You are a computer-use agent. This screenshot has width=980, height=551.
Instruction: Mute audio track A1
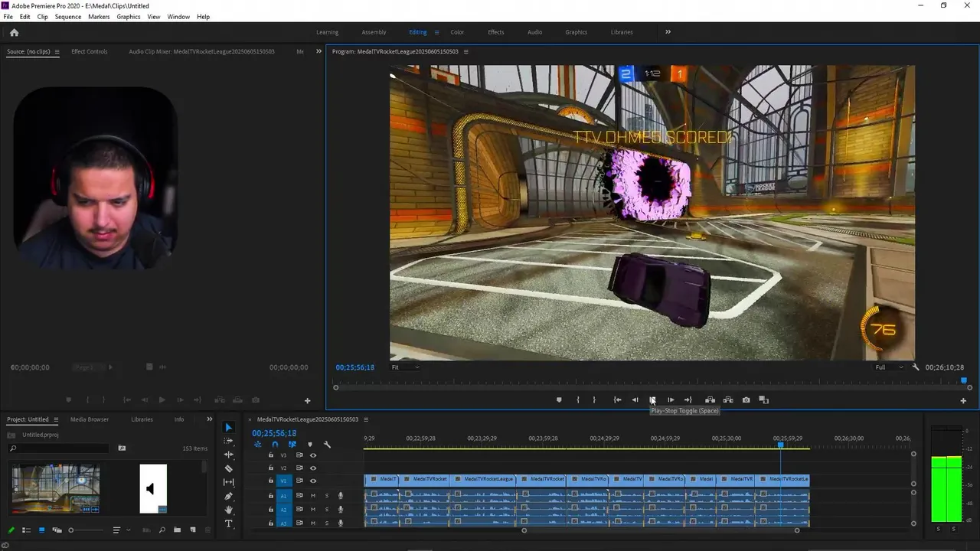312,496
